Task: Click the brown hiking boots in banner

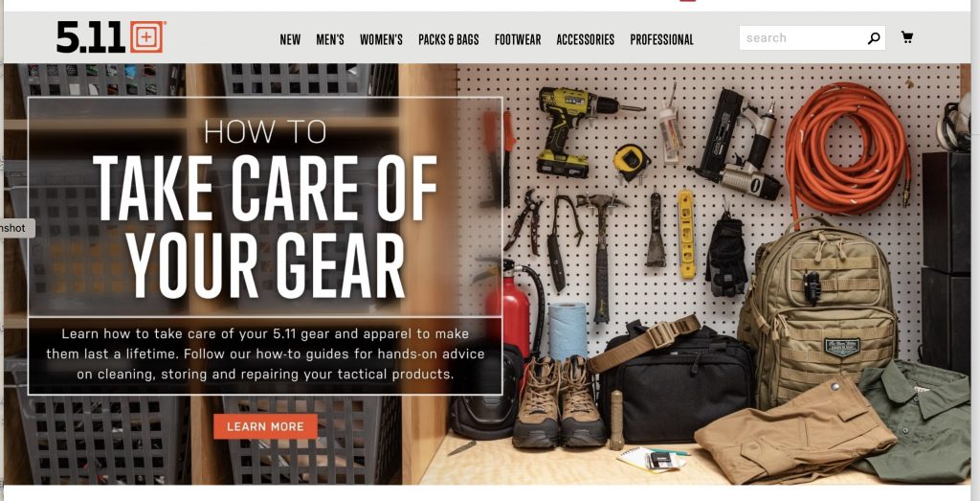Action: (x=559, y=401)
